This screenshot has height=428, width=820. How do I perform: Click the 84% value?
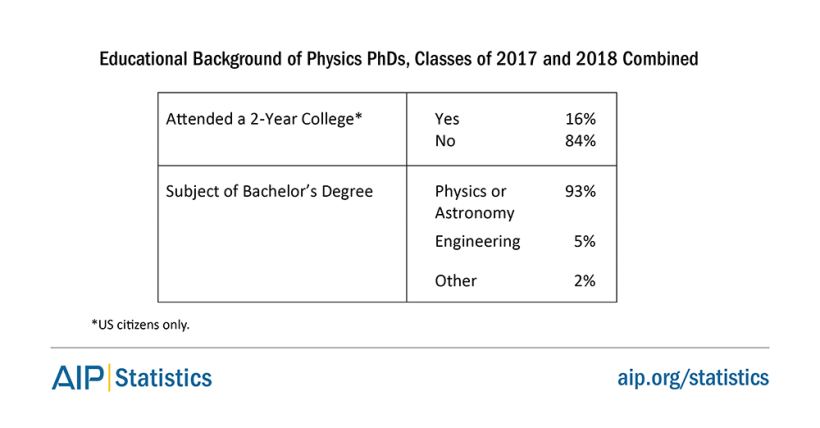click(x=580, y=141)
